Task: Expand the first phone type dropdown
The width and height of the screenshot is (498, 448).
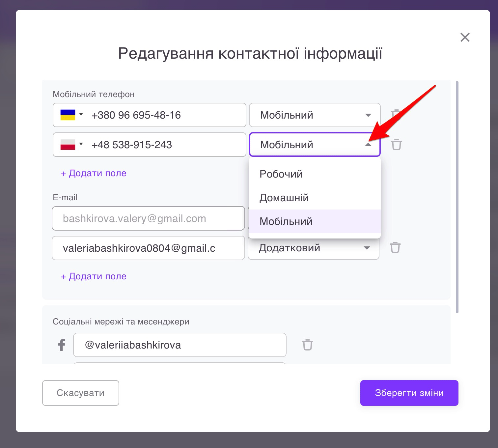Action: tap(315, 115)
